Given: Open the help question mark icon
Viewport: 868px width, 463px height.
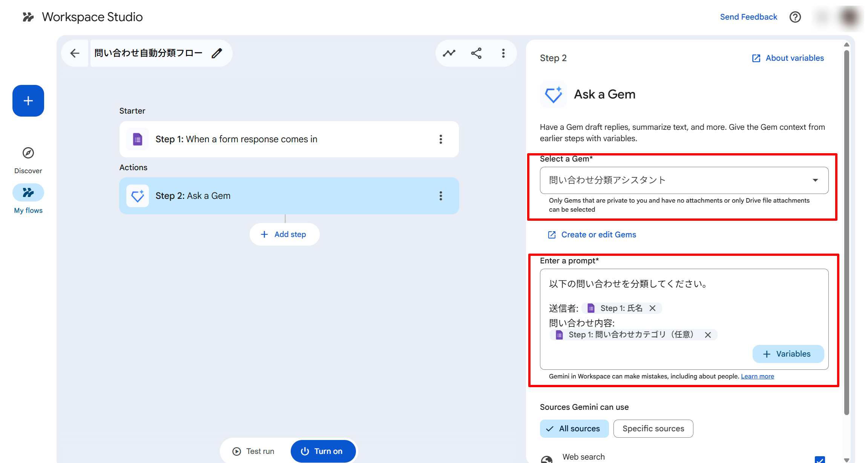Looking at the screenshot, I should (795, 17).
